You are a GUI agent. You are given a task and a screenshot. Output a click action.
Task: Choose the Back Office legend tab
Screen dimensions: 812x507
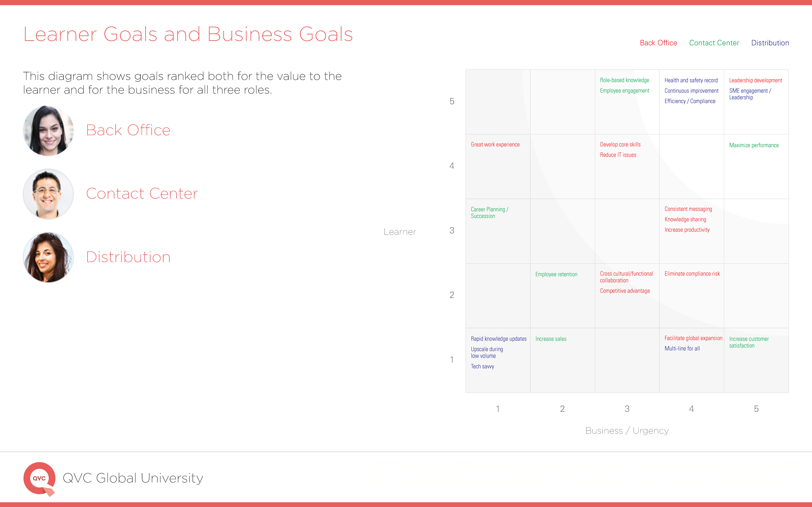pos(658,43)
